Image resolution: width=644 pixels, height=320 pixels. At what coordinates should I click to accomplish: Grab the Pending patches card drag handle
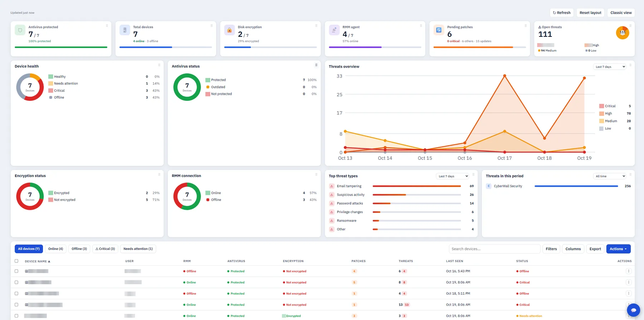(x=526, y=26)
